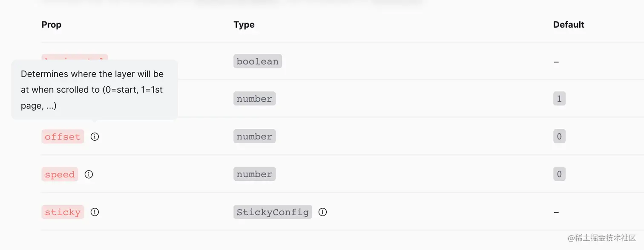Click the info icon next to sticky prop
This screenshot has height=250, width=644.
95,212
